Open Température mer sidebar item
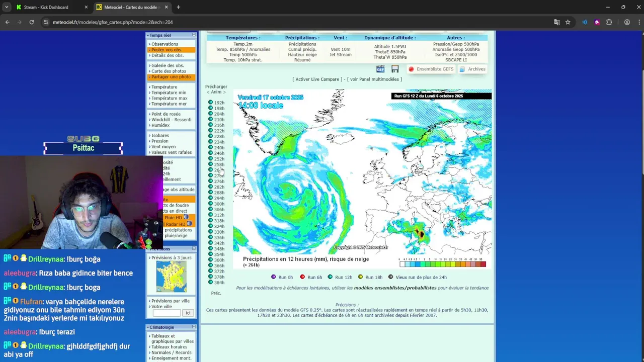This screenshot has width=644, height=362. point(169,104)
